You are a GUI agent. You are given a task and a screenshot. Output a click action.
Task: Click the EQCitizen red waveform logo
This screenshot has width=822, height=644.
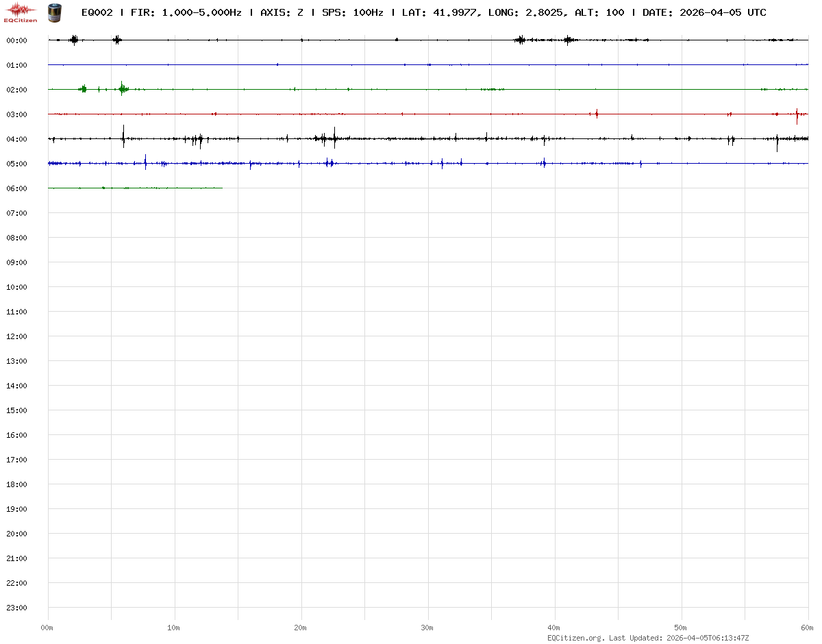click(x=21, y=11)
